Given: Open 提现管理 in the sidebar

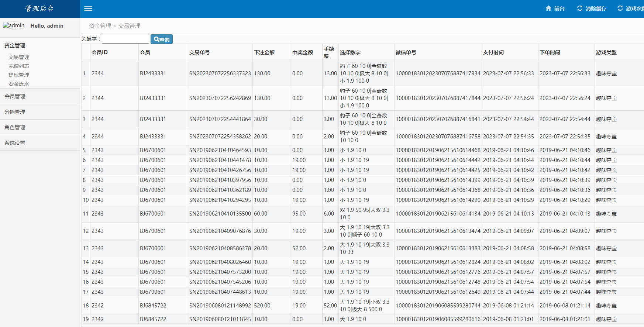Looking at the screenshot, I should (x=19, y=75).
